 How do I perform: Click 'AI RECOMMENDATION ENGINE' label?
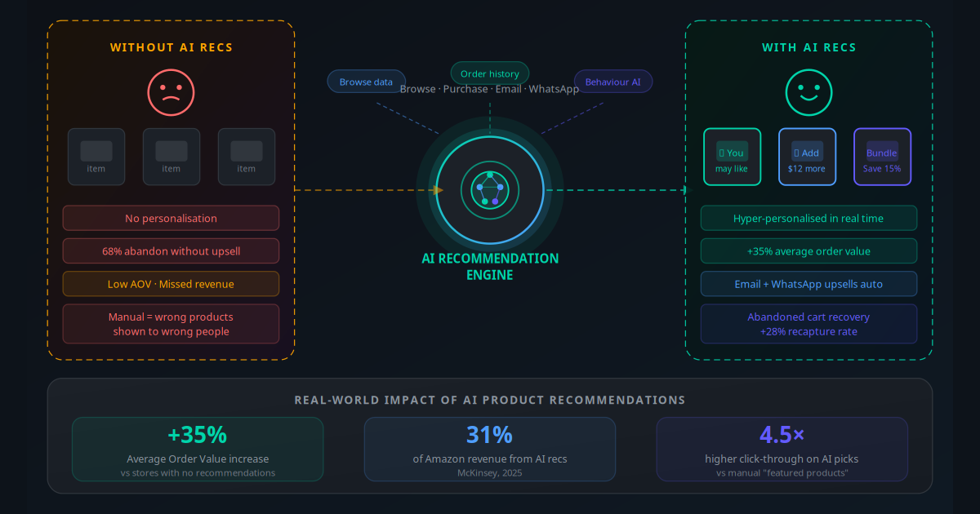490,267
